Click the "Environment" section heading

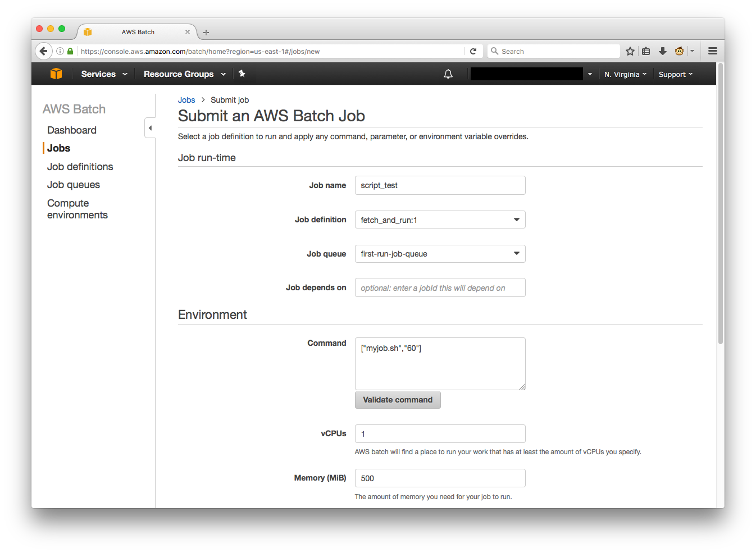pyautogui.click(x=212, y=314)
